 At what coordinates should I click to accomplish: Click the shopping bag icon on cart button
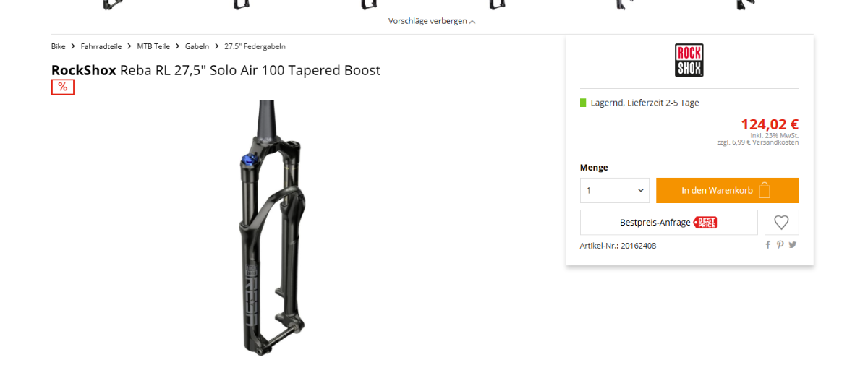tap(765, 190)
